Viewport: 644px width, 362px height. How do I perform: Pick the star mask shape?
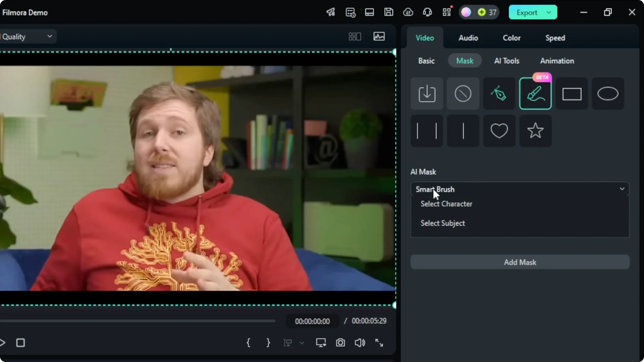(x=535, y=131)
